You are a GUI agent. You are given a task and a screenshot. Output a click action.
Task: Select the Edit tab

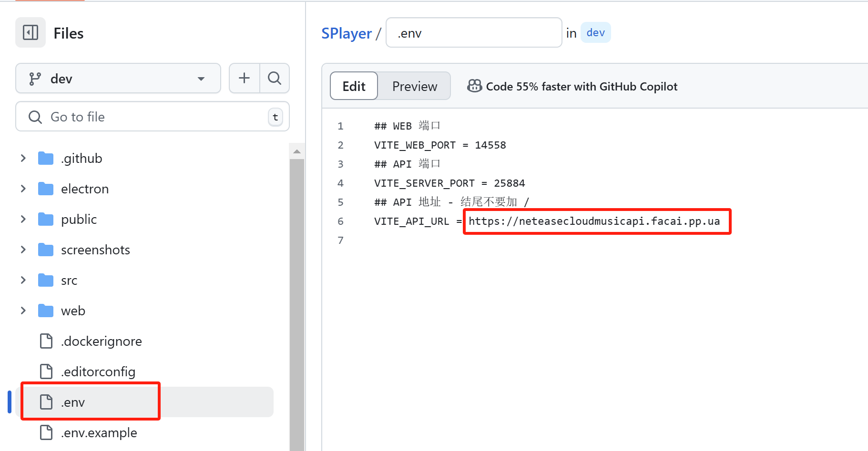pyautogui.click(x=354, y=86)
